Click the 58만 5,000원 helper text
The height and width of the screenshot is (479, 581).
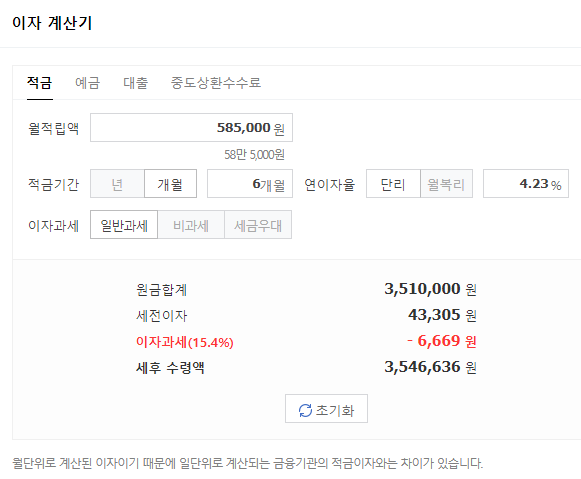click(254, 154)
